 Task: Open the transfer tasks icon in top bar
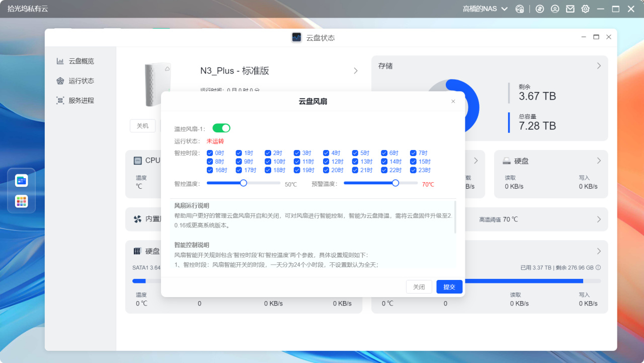(x=540, y=9)
